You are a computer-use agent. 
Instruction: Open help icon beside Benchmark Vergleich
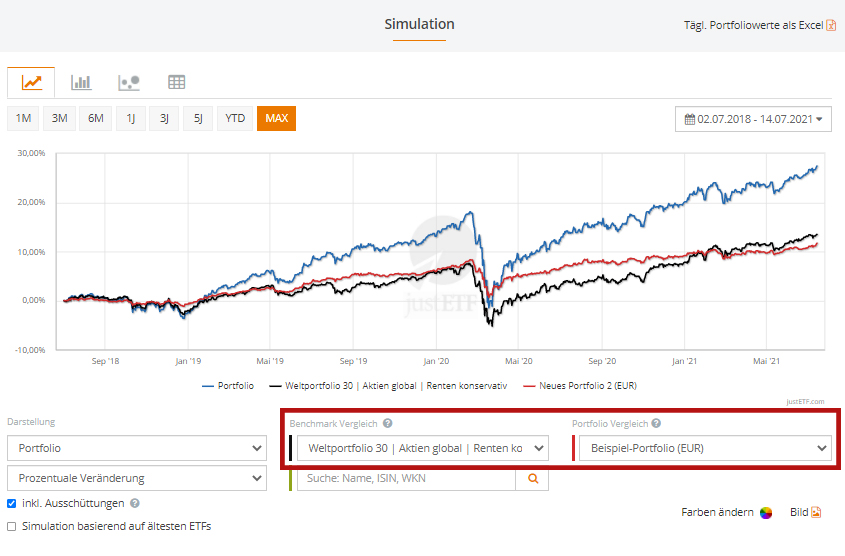(388, 424)
